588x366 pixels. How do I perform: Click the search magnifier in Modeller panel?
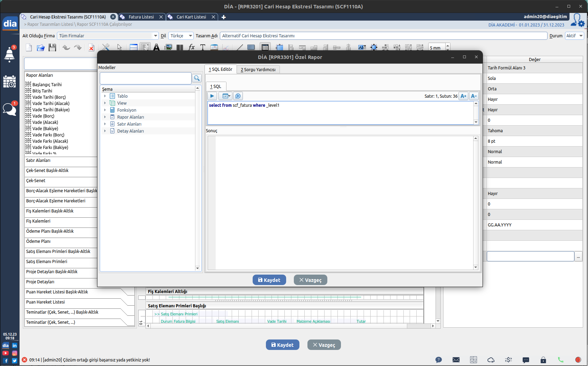(x=197, y=78)
